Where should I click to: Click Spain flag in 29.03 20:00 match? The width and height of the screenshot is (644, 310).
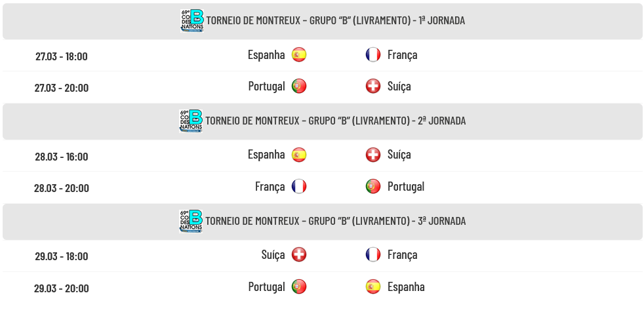pos(373,286)
